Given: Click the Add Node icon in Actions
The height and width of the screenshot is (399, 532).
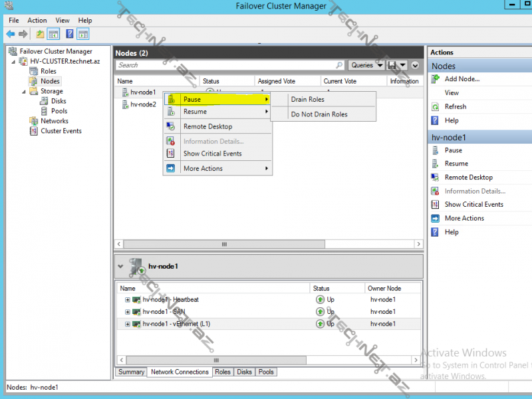Looking at the screenshot, I should (x=435, y=79).
